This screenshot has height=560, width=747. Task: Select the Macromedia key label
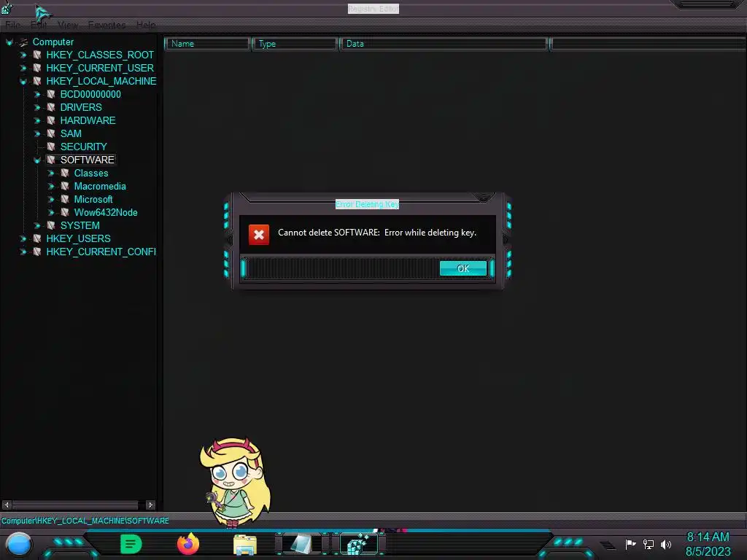tap(100, 186)
